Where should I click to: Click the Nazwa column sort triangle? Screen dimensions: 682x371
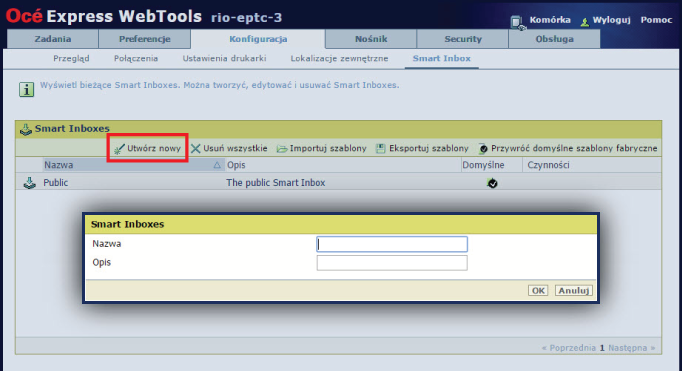[x=217, y=165]
